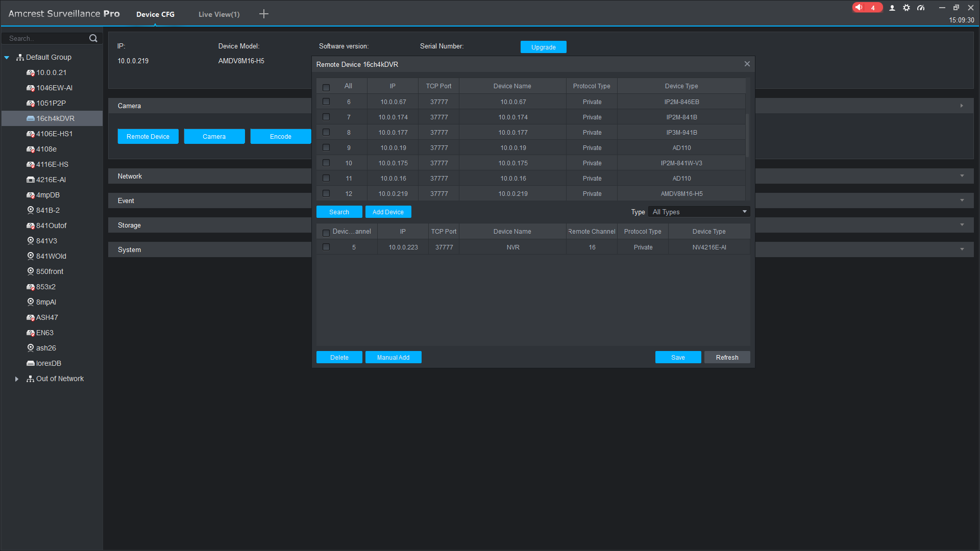Click device icon beside 4116E-HS

(x=31, y=164)
